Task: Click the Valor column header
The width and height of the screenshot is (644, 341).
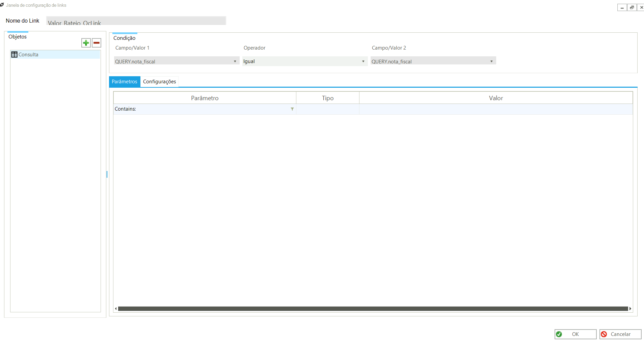Action: click(495, 98)
